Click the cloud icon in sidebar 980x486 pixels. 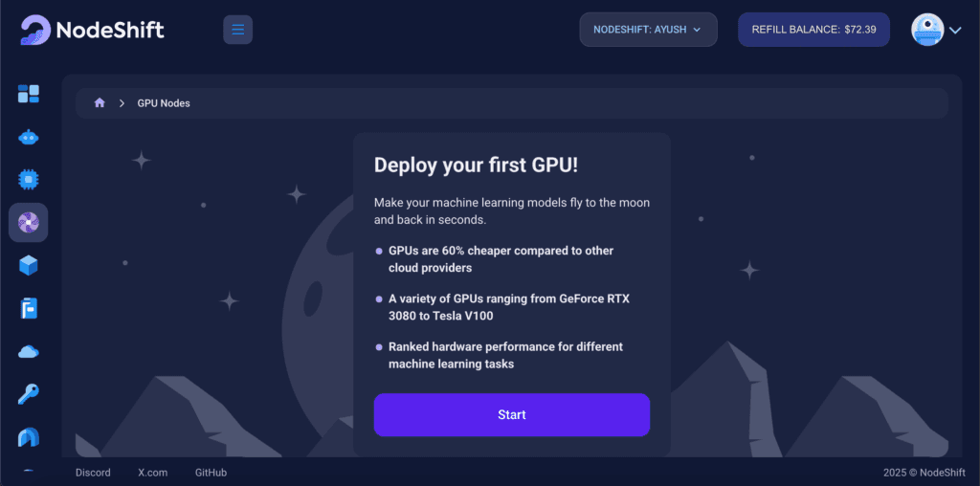pos(28,352)
